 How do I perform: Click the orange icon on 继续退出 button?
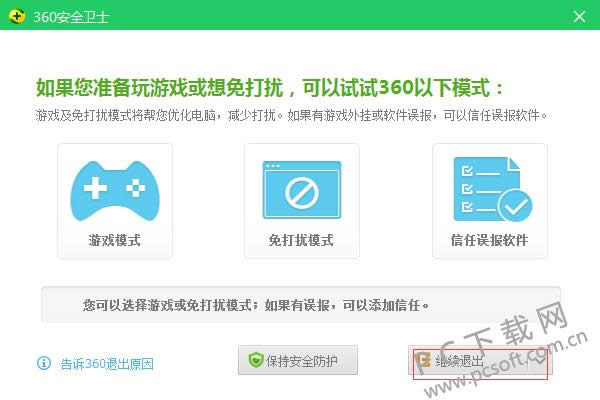coord(424,362)
